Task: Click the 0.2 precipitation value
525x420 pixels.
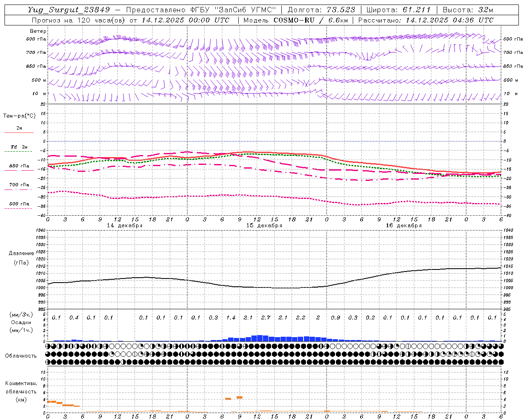Action: coord(370,318)
